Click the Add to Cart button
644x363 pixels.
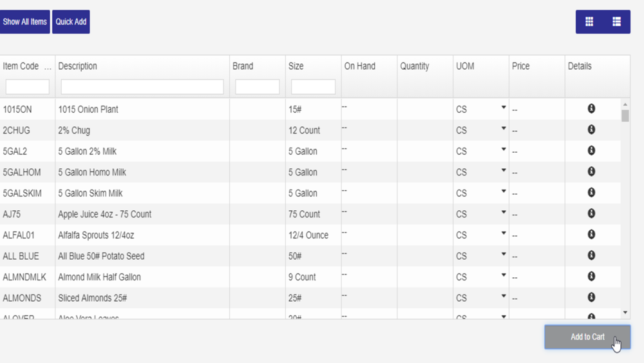[x=587, y=337]
